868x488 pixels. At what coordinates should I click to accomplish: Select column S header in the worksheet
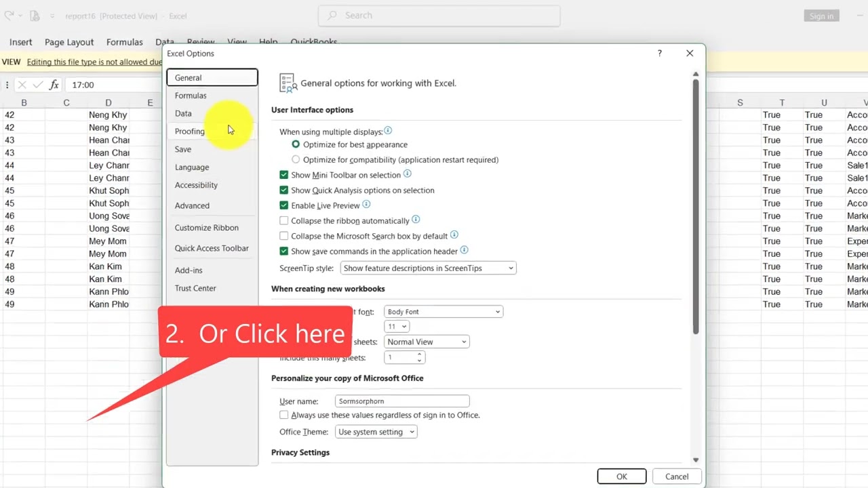click(740, 102)
